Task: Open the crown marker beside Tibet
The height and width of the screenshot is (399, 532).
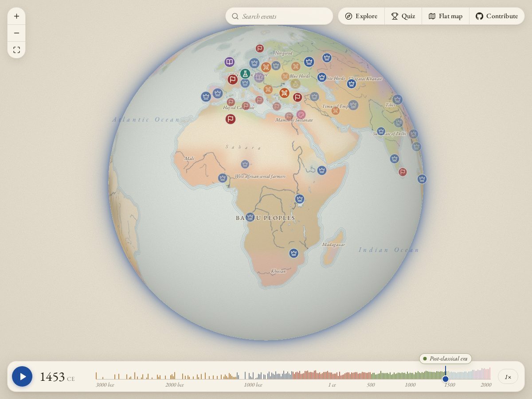Action: pyautogui.click(x=398, y=99)
